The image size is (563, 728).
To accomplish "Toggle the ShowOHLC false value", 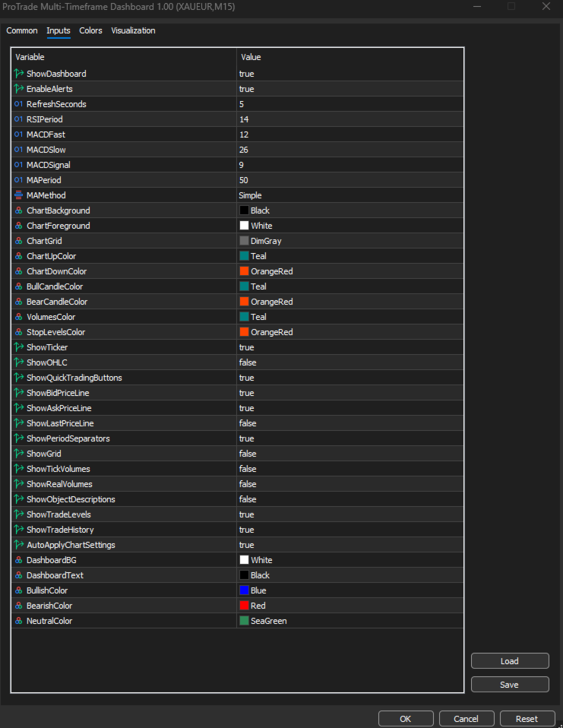I will [x=247, y=362].
